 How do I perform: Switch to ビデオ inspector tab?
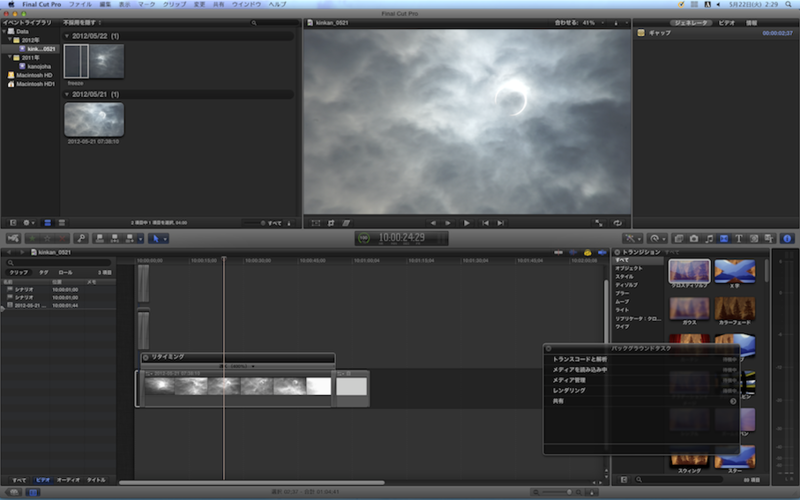point(727,23)
